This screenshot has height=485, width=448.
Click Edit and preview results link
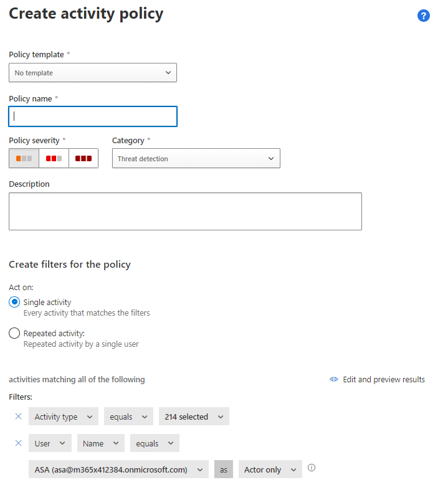pos(383,379)
